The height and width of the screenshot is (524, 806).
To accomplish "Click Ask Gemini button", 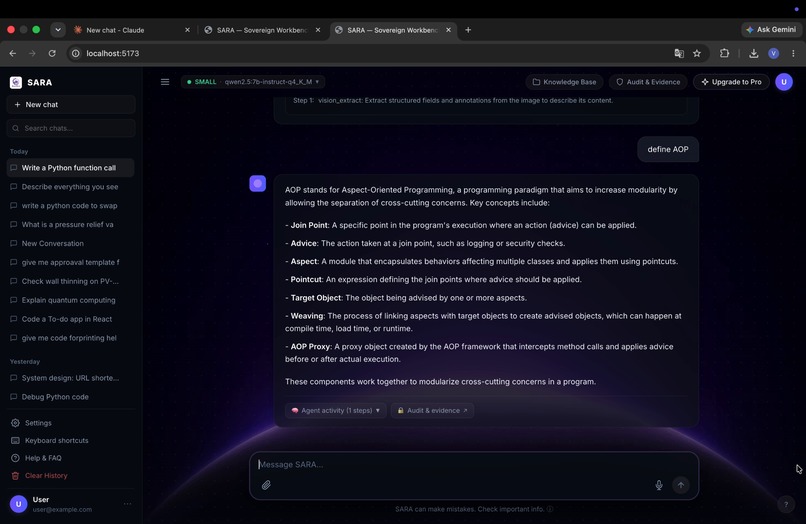I will point(771,30).
